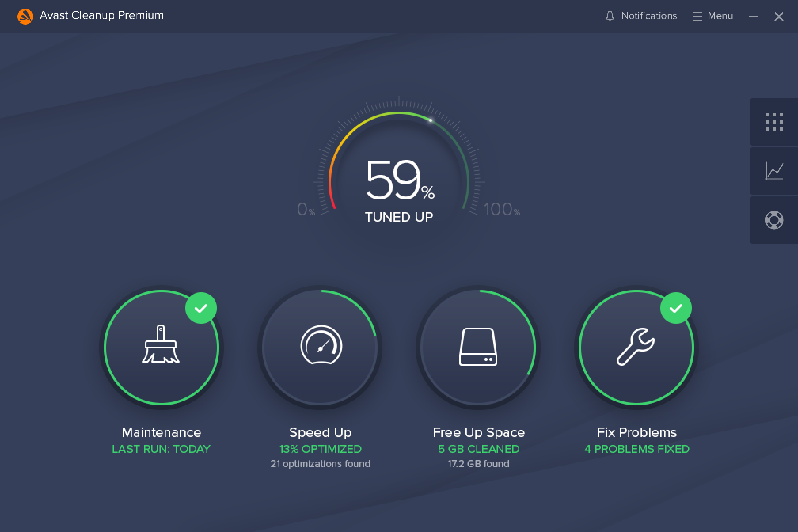The width and height of the screenshot is (798, 532).
Task: Click the green checkmark badge on Maintenance
Action: [201, 308]
